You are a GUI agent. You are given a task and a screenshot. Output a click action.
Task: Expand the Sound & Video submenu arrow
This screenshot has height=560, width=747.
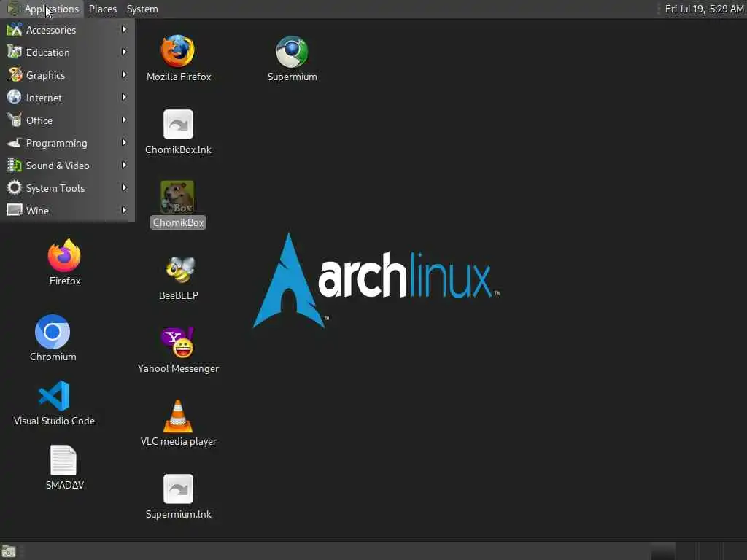tap(124, 166)
